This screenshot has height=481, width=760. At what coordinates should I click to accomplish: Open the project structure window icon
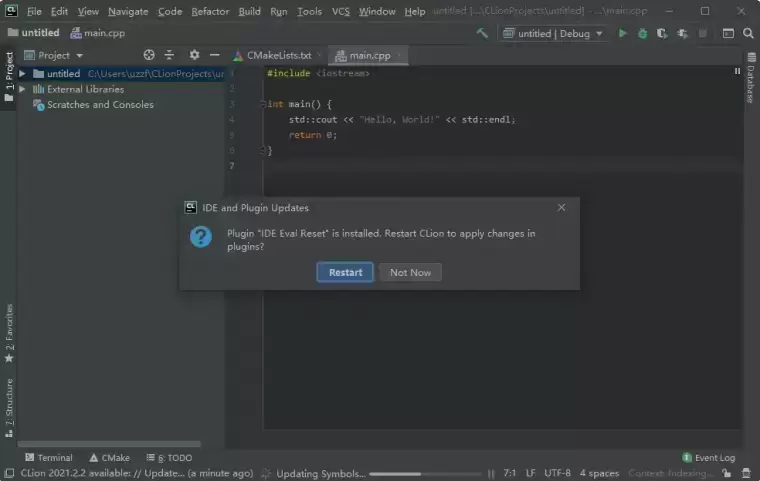[728, 33]
